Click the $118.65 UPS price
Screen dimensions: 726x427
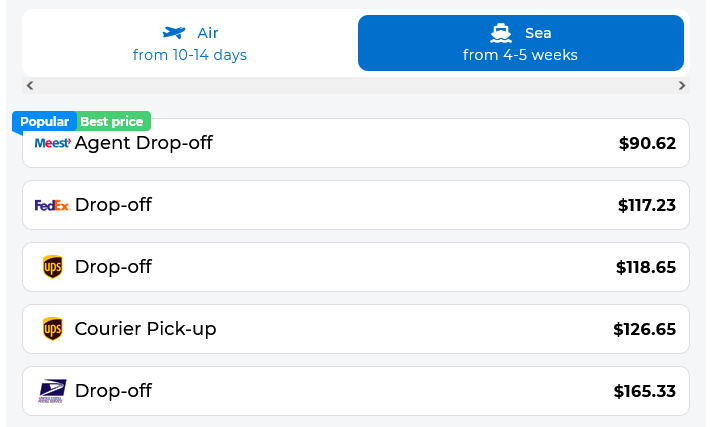(646, 267)
